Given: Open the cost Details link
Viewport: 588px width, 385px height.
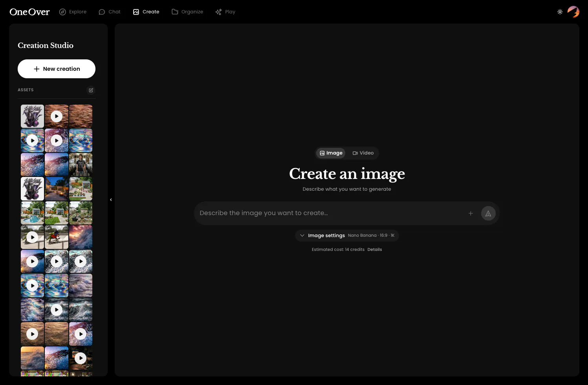Looking at the screenshot, I should 375,249.
